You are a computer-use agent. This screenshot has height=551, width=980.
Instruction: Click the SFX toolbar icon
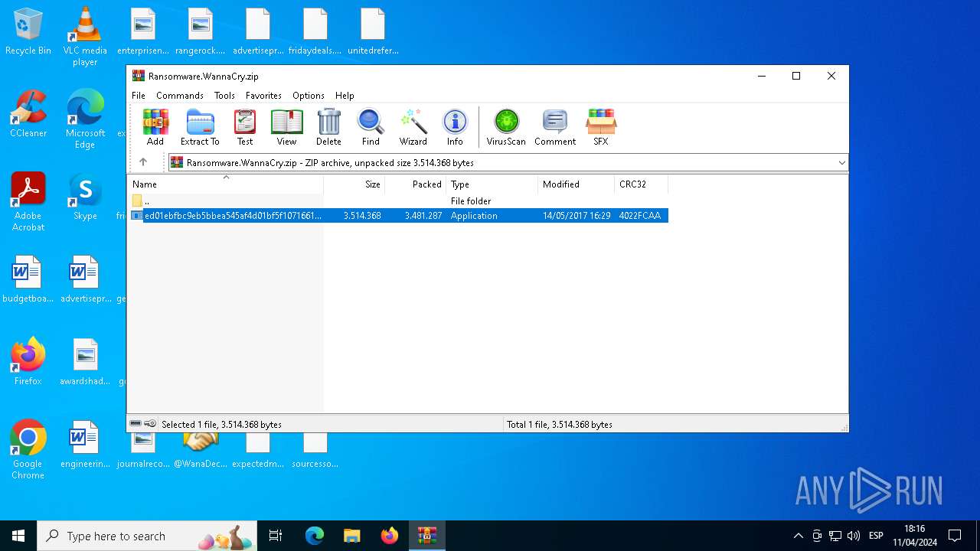601,127
